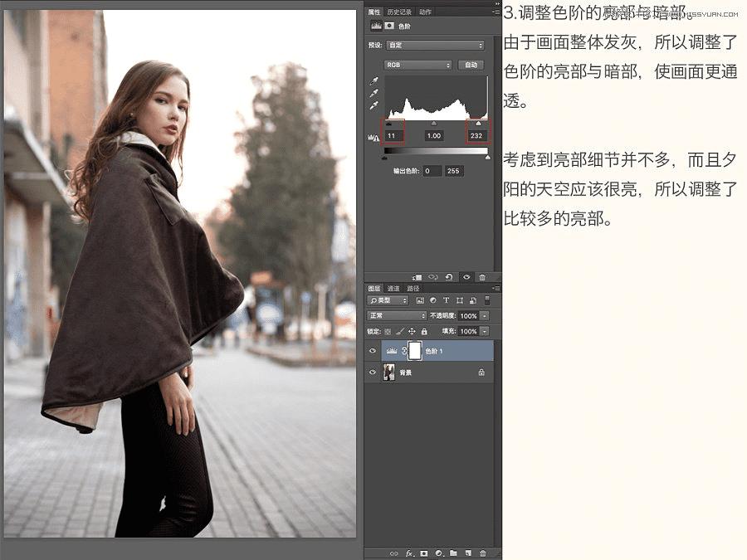Click the trash icon in Properties panel
Image resolution: width=747 pixels, height=560 pixels.
(482, 277)
